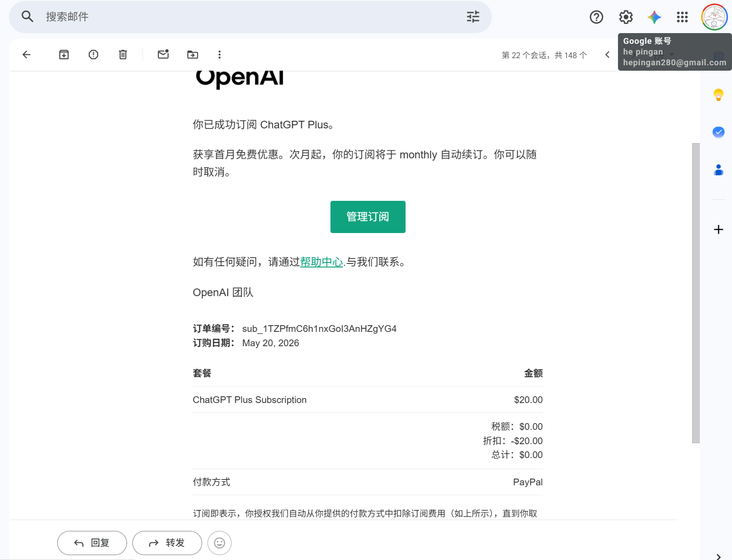The height and width of the screenshot is (560, 732).
Task: Click the vertical scrollbar of the email
Action: click(696, 293)
